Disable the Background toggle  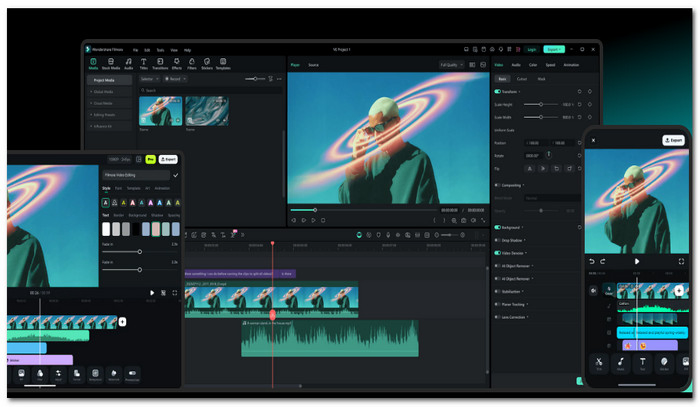coord(498,227)
